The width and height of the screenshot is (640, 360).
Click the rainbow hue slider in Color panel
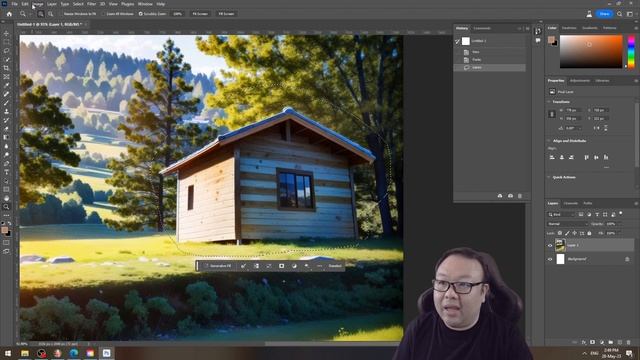pyautogui.click(x=631, y=51)
